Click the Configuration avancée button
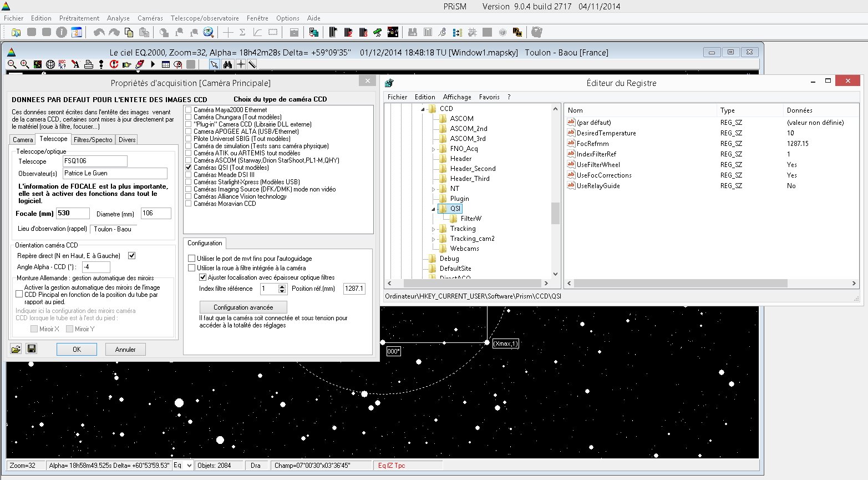 pos(243,307)
